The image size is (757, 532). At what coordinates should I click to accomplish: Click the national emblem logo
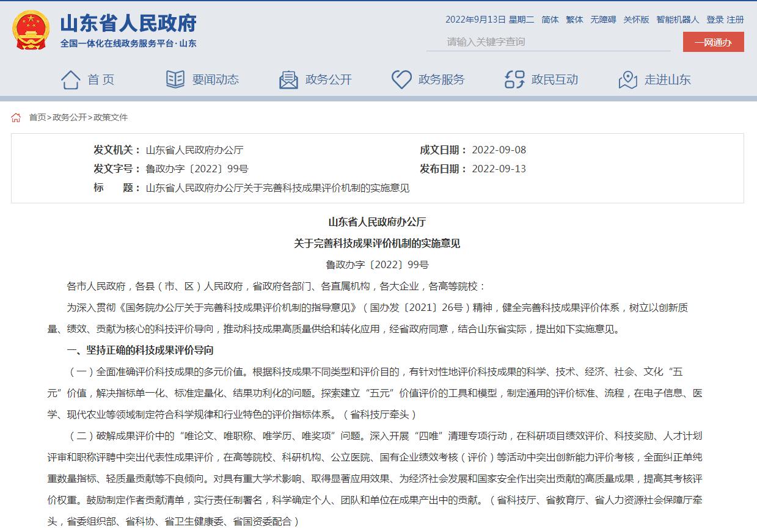31,31
